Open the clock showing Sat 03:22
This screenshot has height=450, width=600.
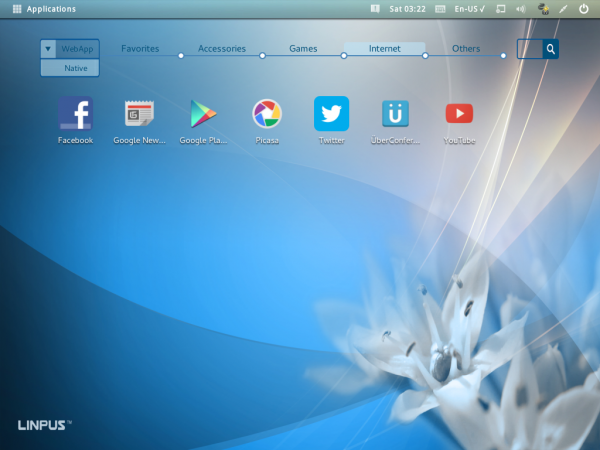click(407, 9)
